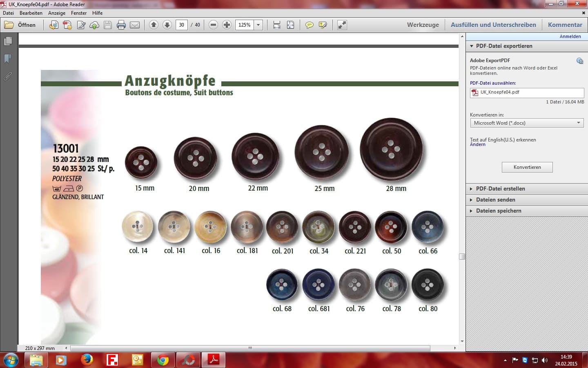This screenshot has width=588, height=368.
Task: Click the col. 50 button sample
Action: [x=391, y=227]
